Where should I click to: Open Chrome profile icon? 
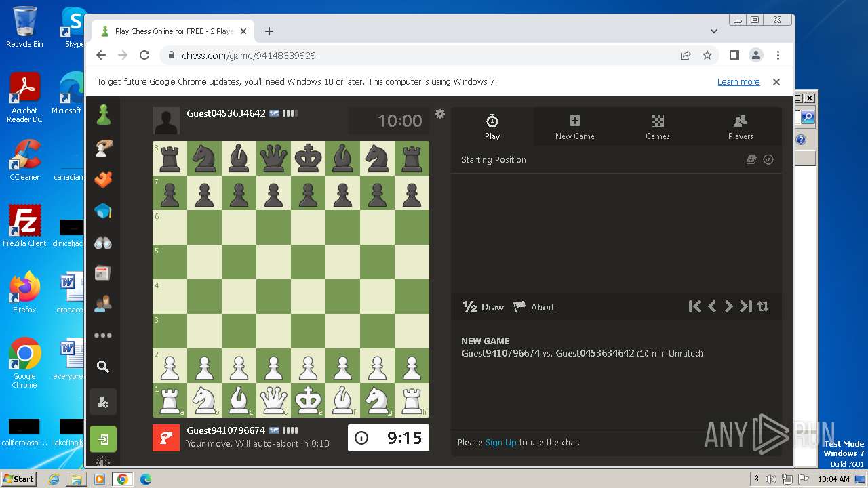click(x=755, y=56)
